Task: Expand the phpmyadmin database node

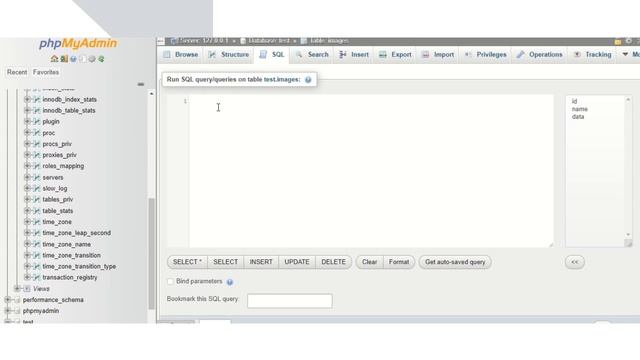Action: (7, 311)
